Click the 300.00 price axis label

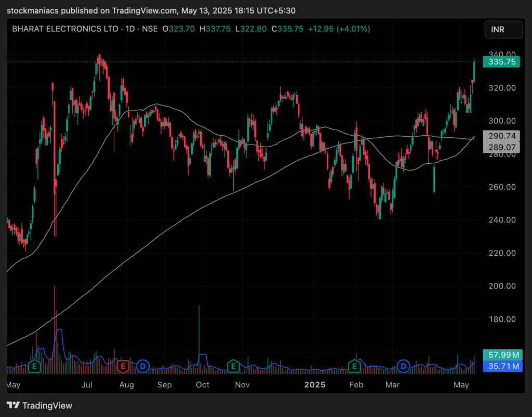click(502, 121)
